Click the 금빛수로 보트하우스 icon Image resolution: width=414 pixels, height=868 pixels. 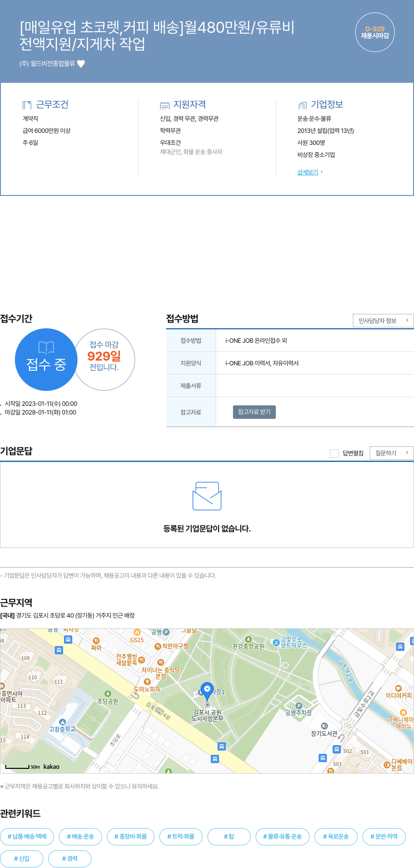276,642
